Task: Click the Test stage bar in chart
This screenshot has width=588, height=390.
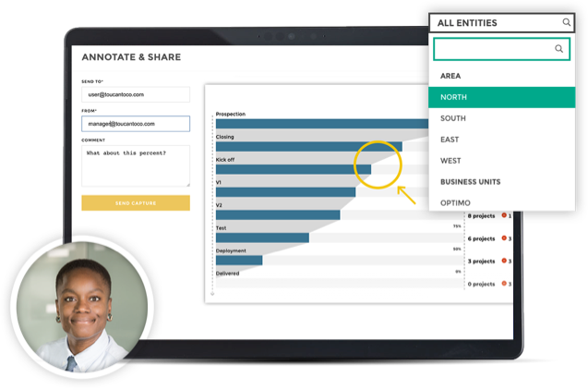Action: point(262,238)
